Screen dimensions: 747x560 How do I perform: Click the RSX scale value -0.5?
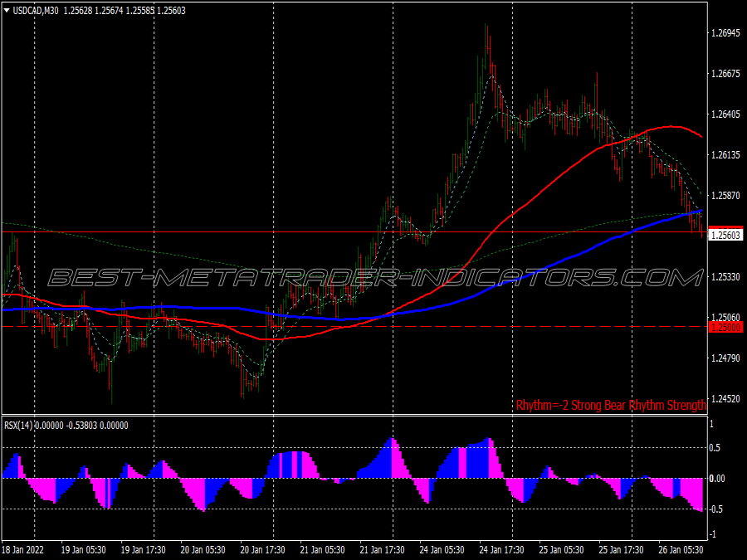(x=716, y=509)
